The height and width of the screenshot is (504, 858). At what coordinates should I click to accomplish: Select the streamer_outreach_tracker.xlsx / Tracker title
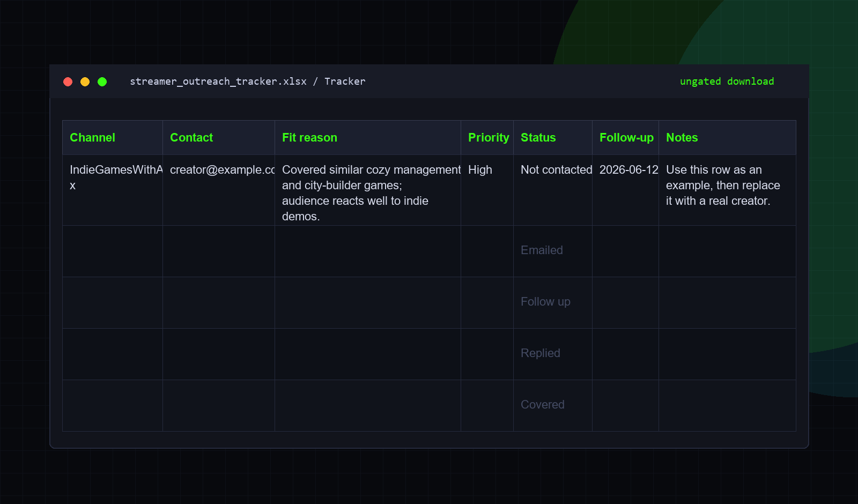248,81
